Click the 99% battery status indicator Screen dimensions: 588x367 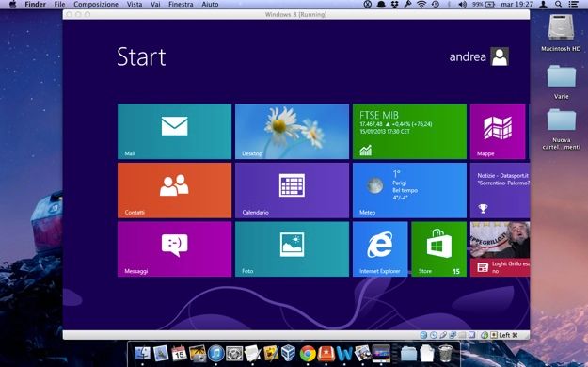point(484,4)
